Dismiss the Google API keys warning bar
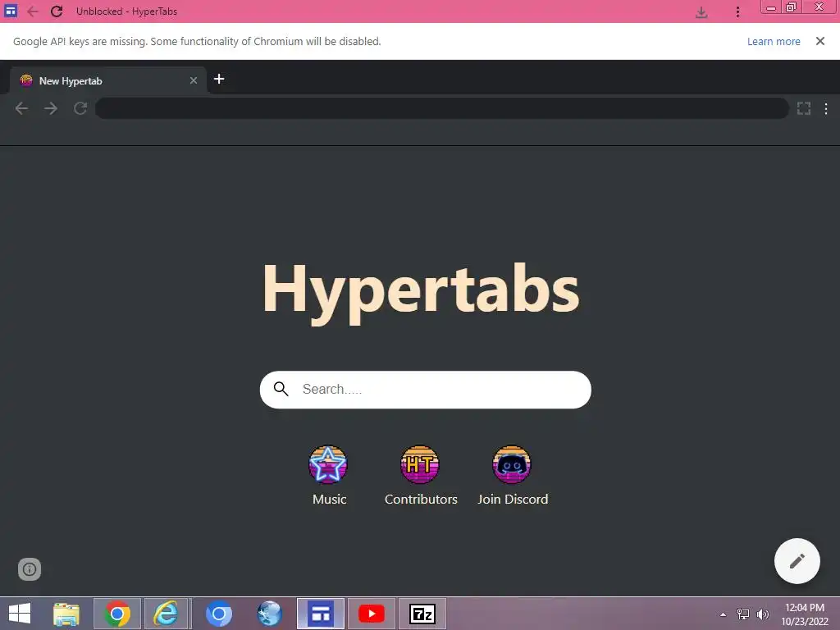Screen dimensions: 840x630 pyautogui.click(x=819, y=41)
